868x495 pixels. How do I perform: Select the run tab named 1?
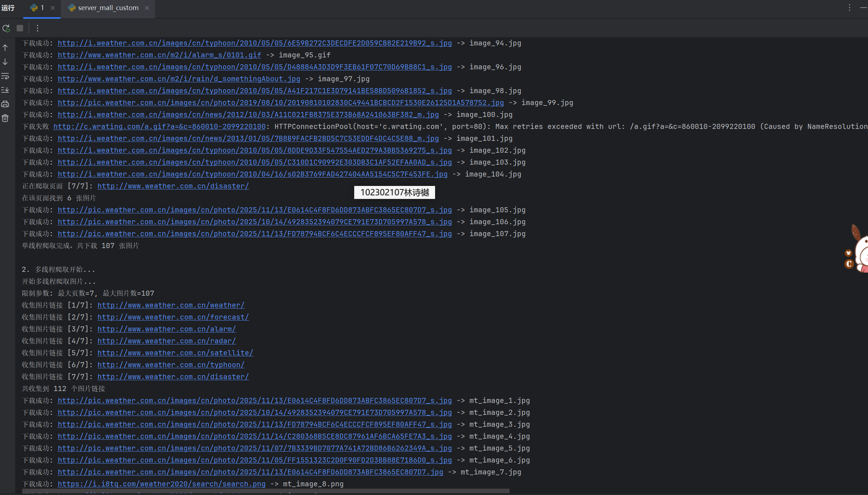pyautogui.click(x=42, y=8)
